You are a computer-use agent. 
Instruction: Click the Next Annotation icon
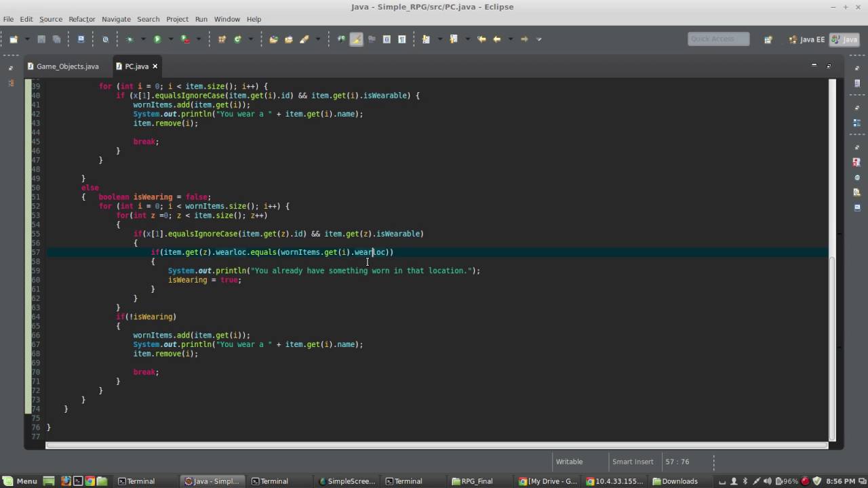pos(426,39)
